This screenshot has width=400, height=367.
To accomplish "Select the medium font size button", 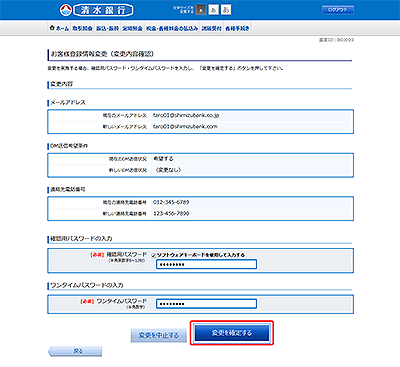I will point(213,10).
